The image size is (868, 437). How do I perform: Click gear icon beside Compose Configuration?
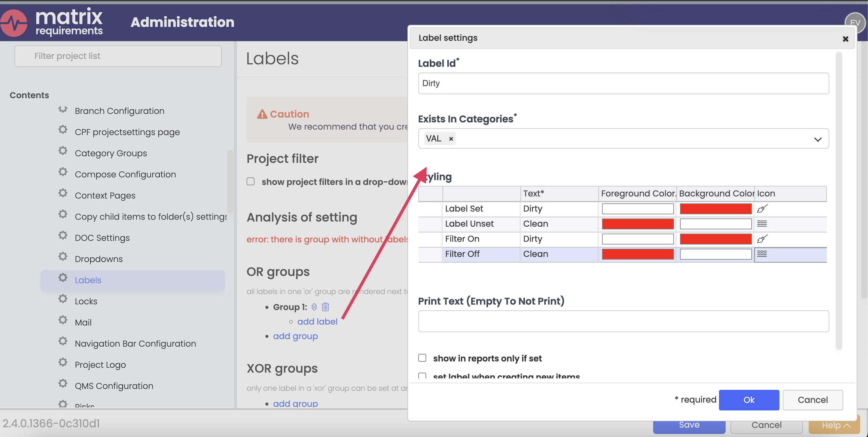(x=63, y=172)
